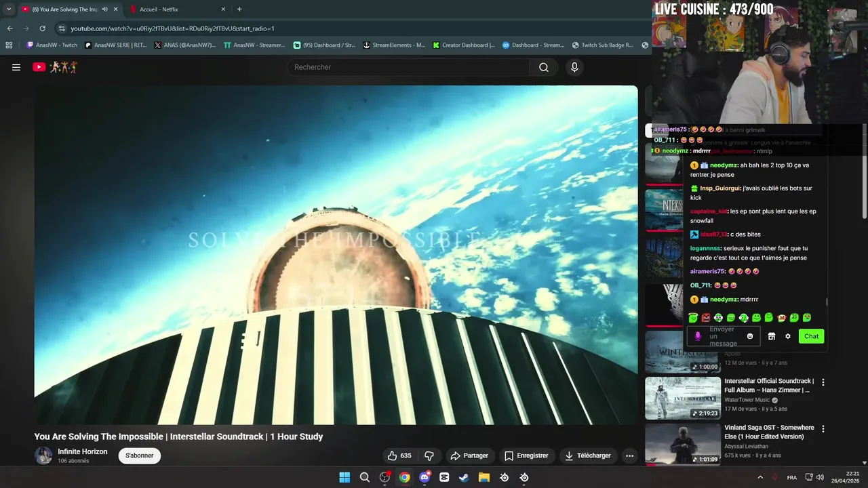The image size is (868, 488).
Task: Start voice search with microphone icon
Action: (x=574, y=67)
